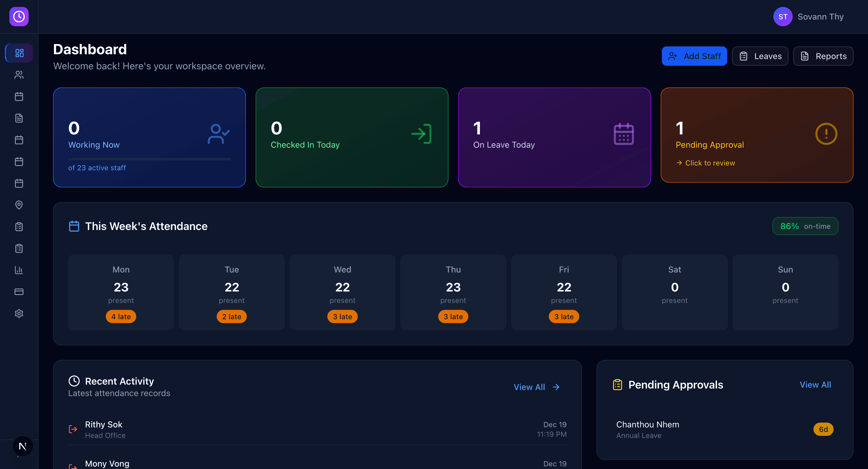Open the Reports button in the header
The image size is (868, 469).
[x=823, y=56]
